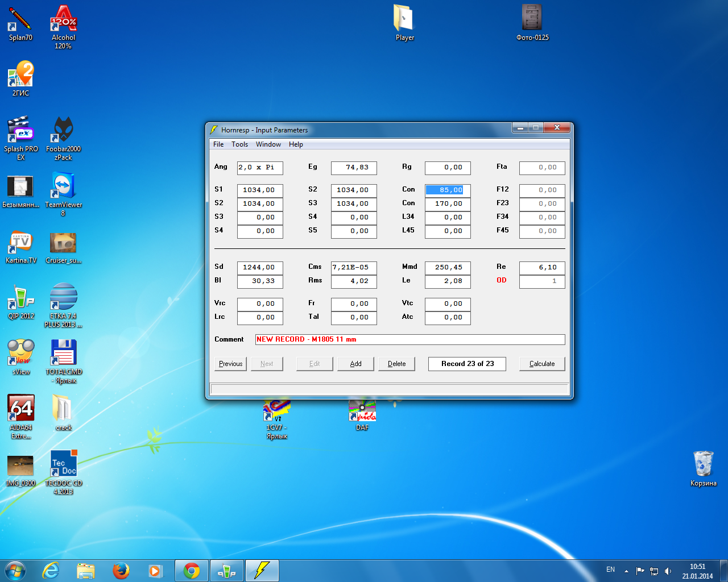Open ETKA 7.4 PLUS 2013 shortcut

(x=63, y=306)
